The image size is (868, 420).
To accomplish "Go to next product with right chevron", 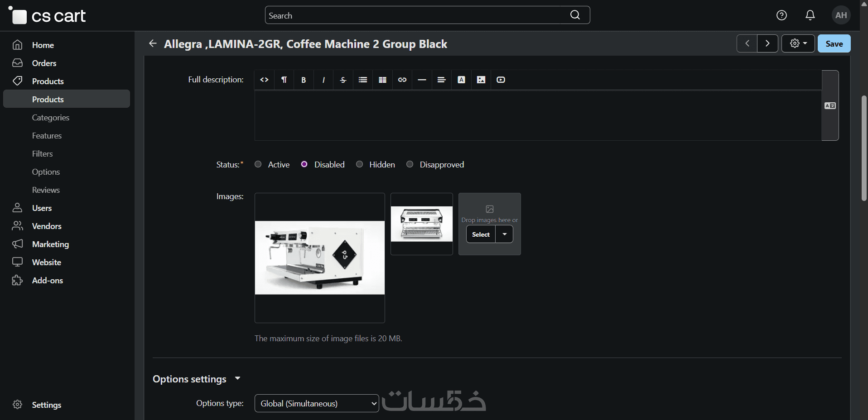I will (x=768, y=43).
